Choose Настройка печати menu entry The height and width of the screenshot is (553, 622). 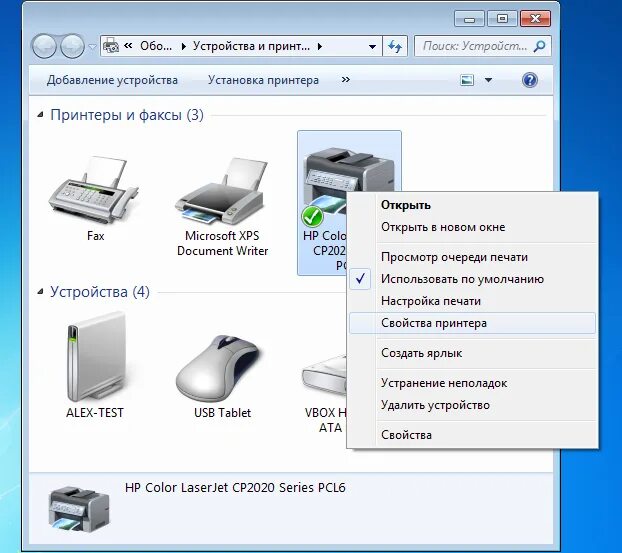472,301
